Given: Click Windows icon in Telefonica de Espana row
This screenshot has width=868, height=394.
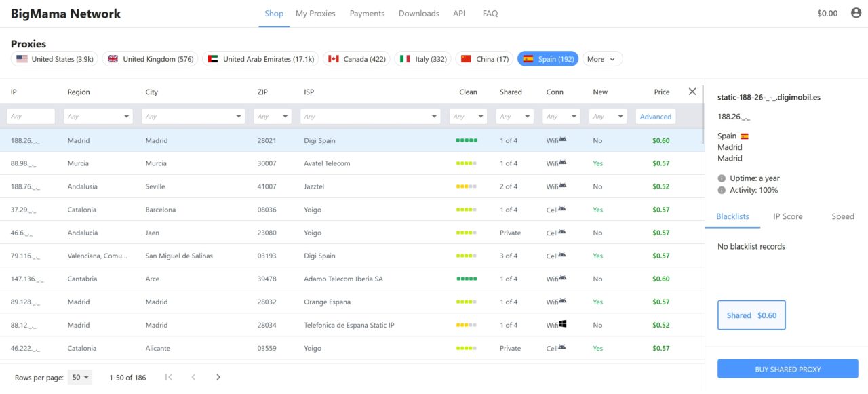Looking at the screenshot, I should (563, 324).
